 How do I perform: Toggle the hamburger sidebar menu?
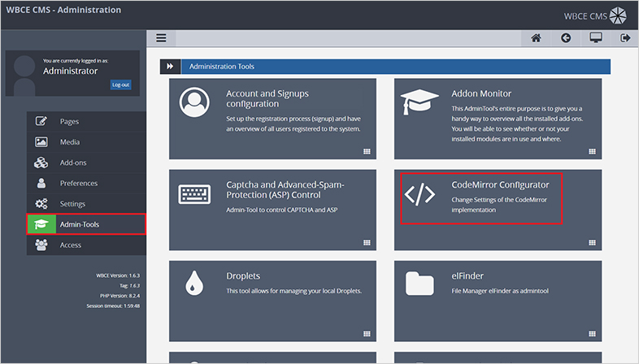[x=162, y=38]
